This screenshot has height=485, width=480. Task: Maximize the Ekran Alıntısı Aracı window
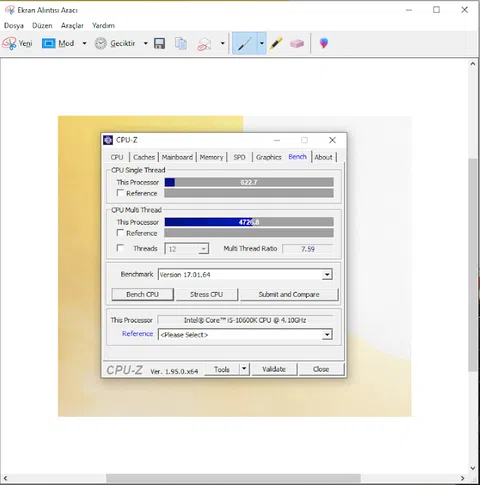[436, 10]
